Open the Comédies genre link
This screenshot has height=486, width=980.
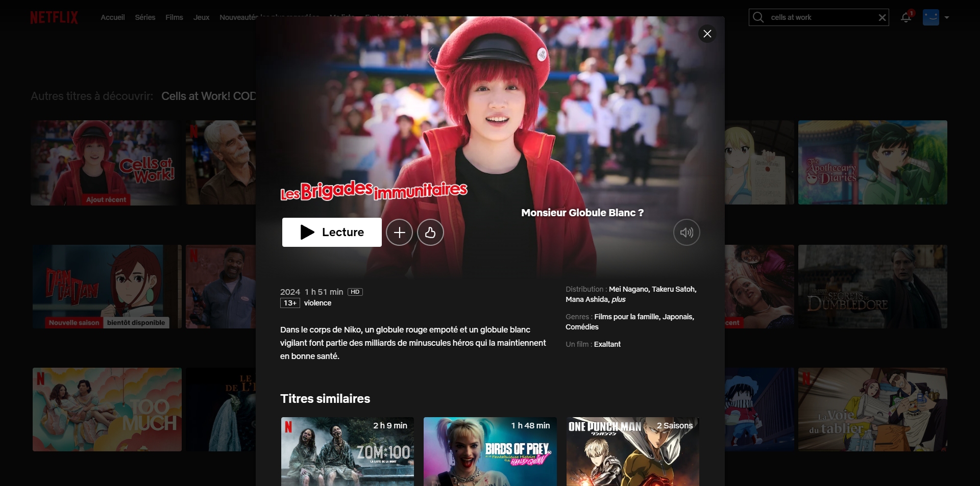coord(582,327)
